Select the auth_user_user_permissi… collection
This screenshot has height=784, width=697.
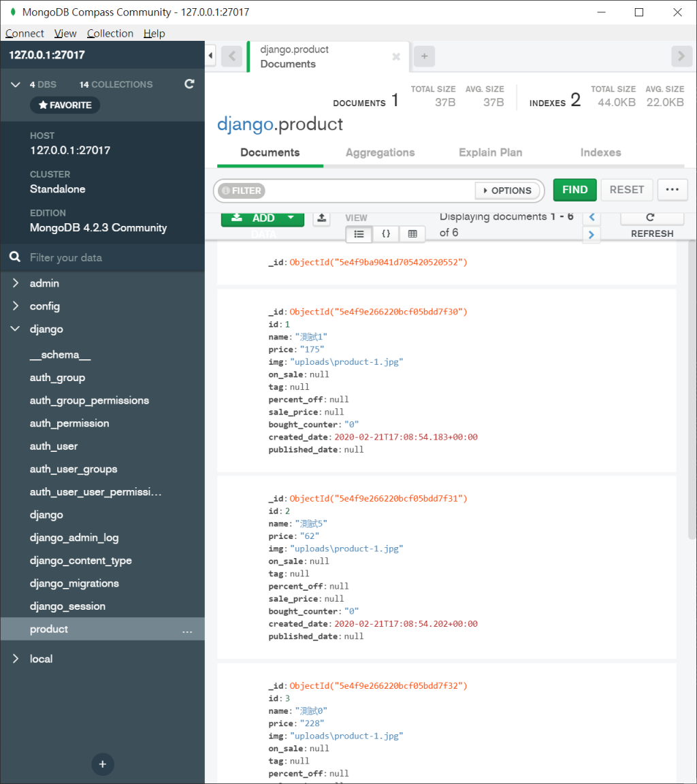pos(95,492)
